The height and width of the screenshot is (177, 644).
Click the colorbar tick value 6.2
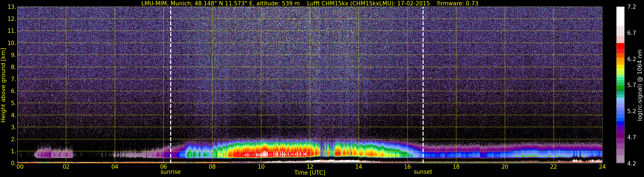pyautogui.click(x=632, y=59)
